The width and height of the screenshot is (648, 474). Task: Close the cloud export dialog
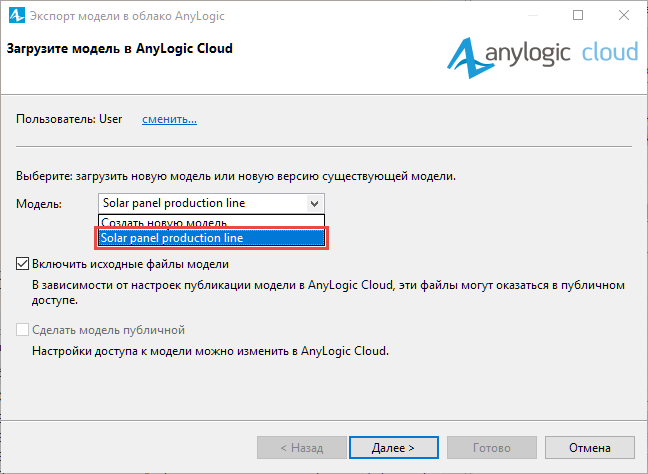click(x=624, y=15)
